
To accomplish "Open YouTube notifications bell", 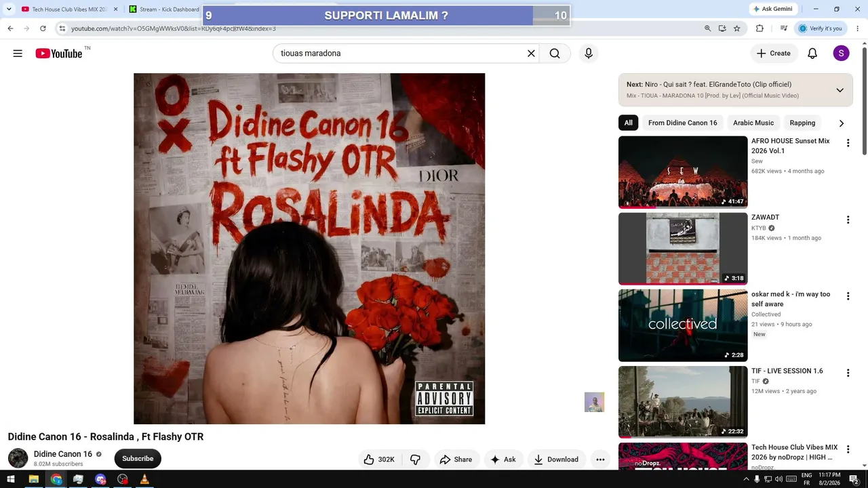I will click(812, 54).
